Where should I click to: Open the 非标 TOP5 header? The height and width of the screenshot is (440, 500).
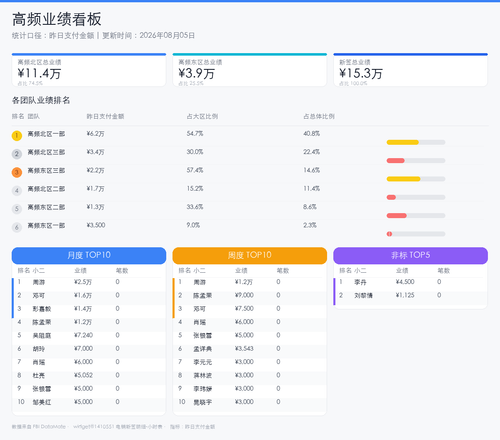tap(410, 255)
